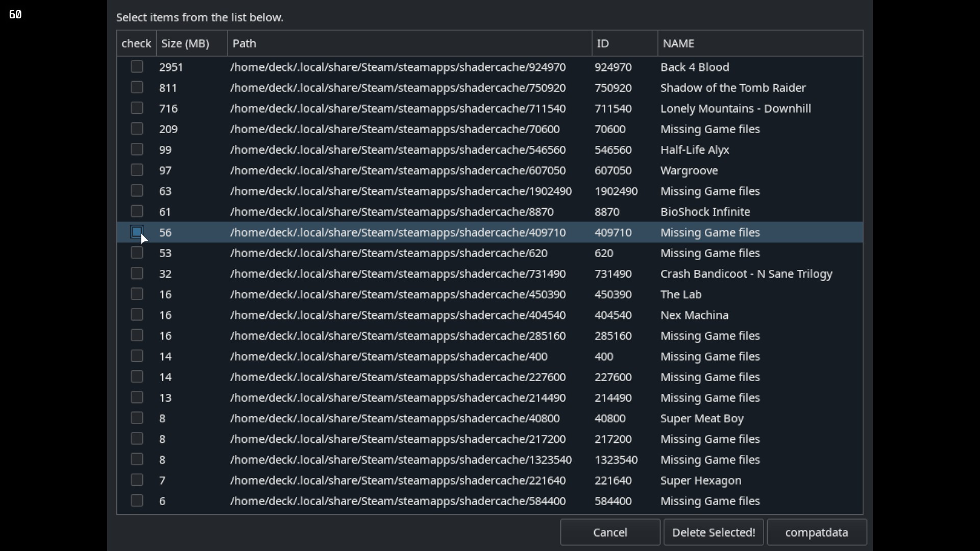Click the Nex Machina shader cache entry
This screenshot has width=980, height=551.
pos(489,315)
